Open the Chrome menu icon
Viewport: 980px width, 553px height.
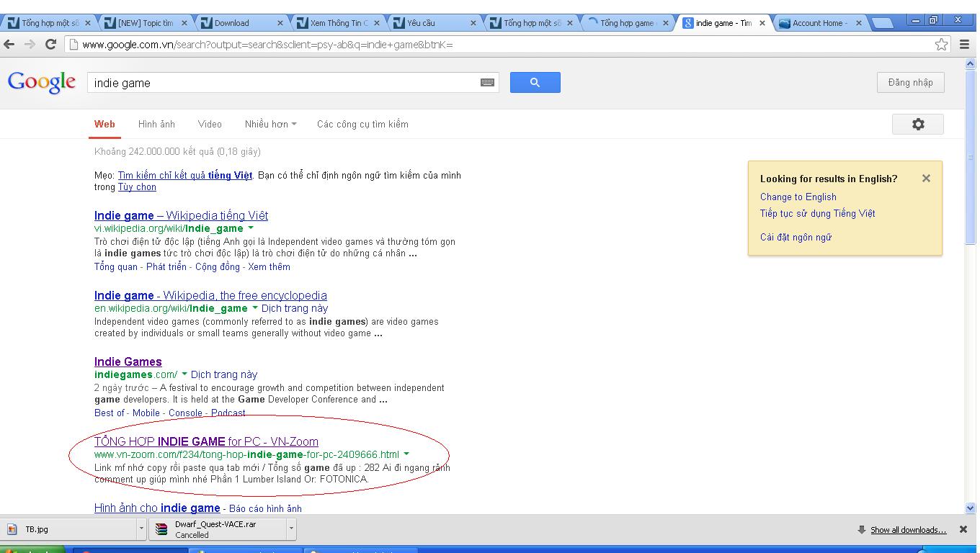coord(964,45)
